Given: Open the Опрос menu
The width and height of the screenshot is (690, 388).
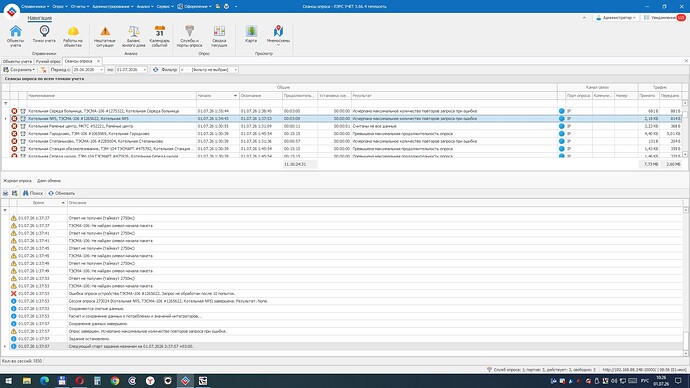Looking at the screenshot, I should pos(60,7).
